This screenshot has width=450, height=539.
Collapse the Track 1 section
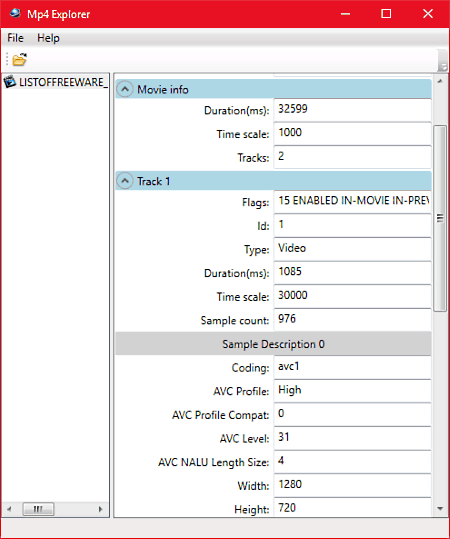(x=124, y=181)
